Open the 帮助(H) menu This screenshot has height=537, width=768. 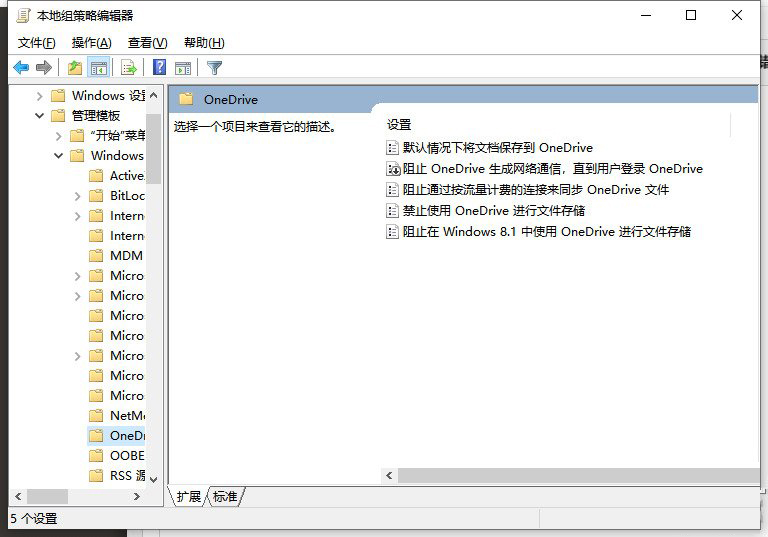pos(204,43)
